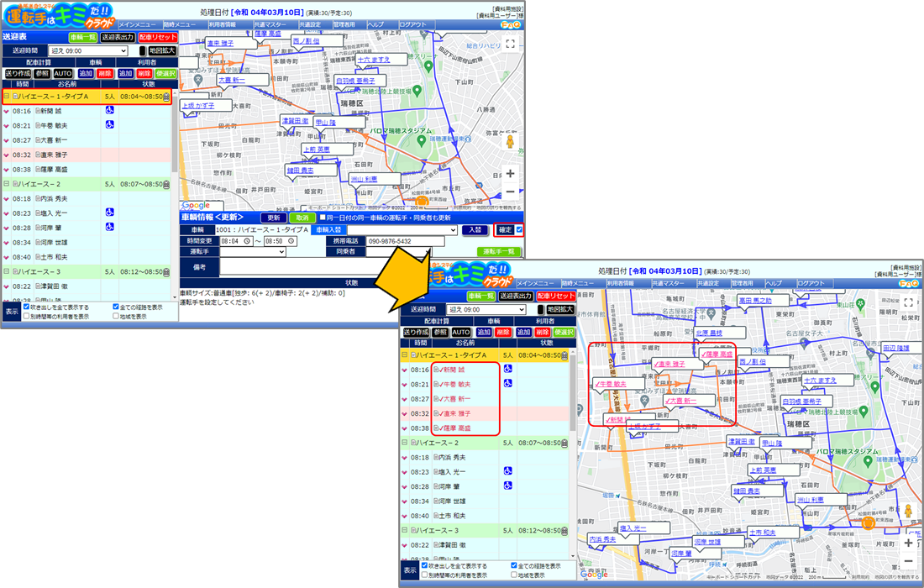Click the 携帯電話 phone number field

coord(405,241)
